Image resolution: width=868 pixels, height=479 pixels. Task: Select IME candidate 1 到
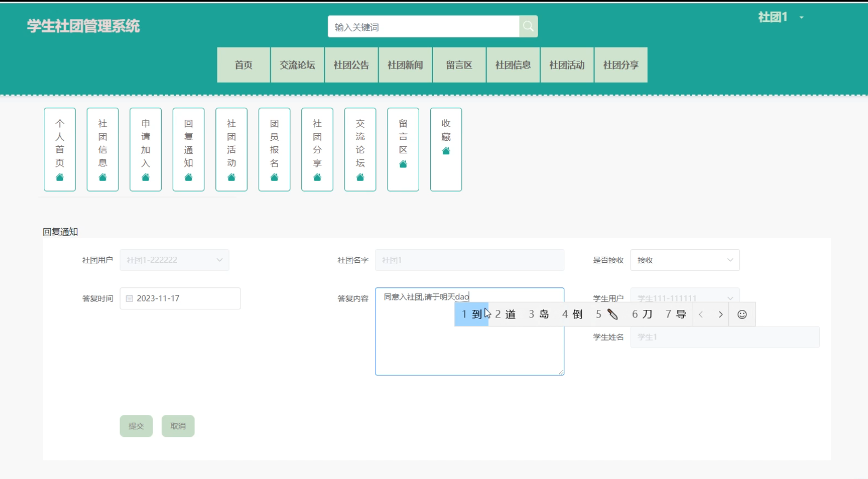pyautogui.click(x=472, y=314)
